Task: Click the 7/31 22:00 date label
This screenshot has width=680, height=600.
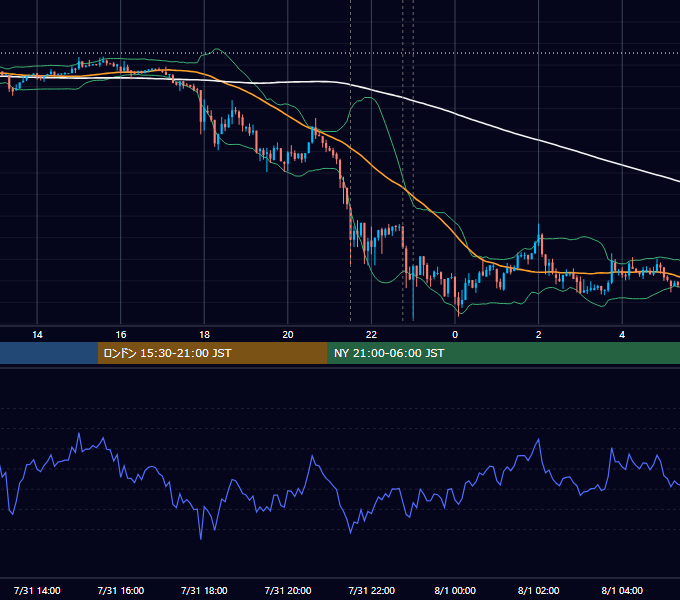Action: point(372,590)
